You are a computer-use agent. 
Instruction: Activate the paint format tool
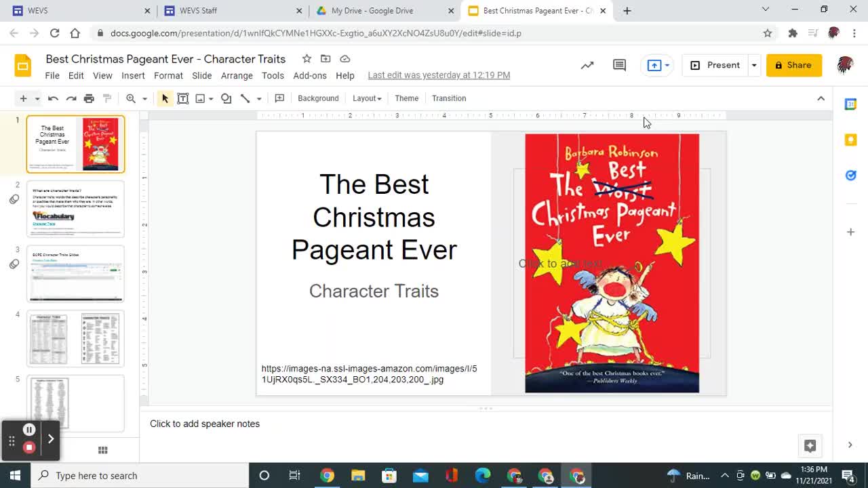106,98
